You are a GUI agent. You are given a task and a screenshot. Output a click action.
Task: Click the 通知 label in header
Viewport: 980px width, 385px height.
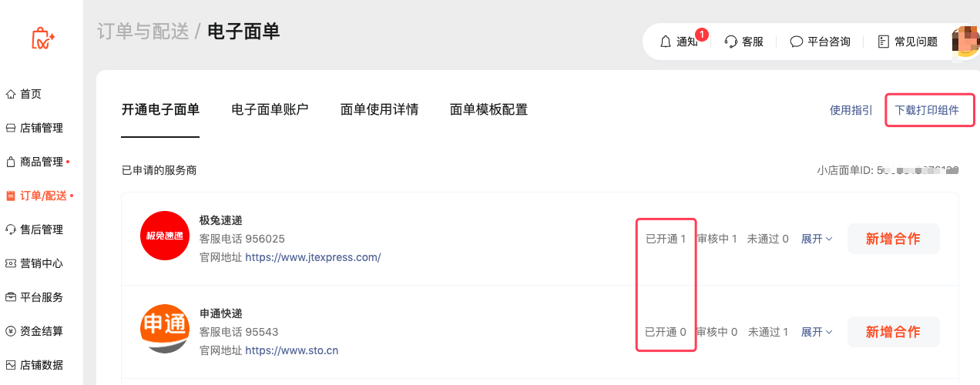[x=686, y=42]
